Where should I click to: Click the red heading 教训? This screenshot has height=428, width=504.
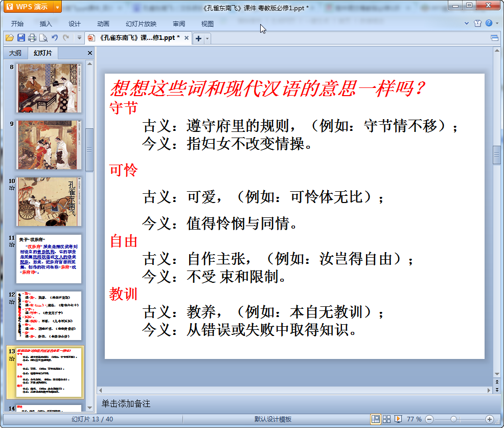123,294
